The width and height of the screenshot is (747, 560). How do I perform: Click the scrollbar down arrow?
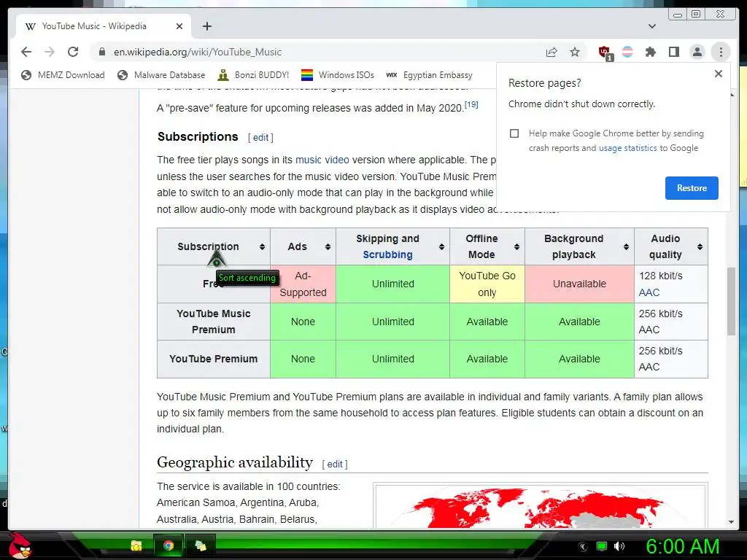731,522
